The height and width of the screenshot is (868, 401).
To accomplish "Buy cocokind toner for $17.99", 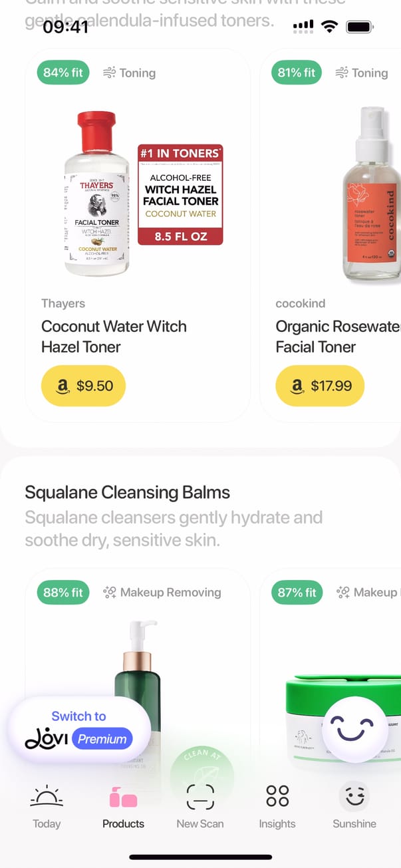I will [320, 385].
